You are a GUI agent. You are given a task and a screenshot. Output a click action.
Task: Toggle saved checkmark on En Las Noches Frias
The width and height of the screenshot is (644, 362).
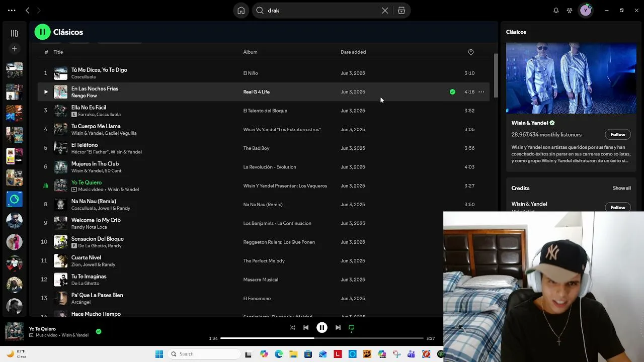[452, 92]
